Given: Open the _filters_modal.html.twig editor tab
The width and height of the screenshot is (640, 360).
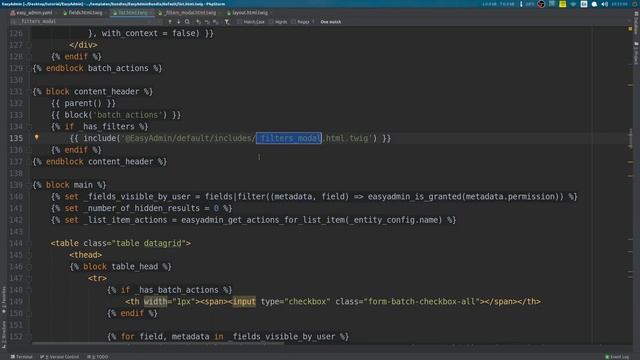Looking at the screenshot, I should click(189, 13).
